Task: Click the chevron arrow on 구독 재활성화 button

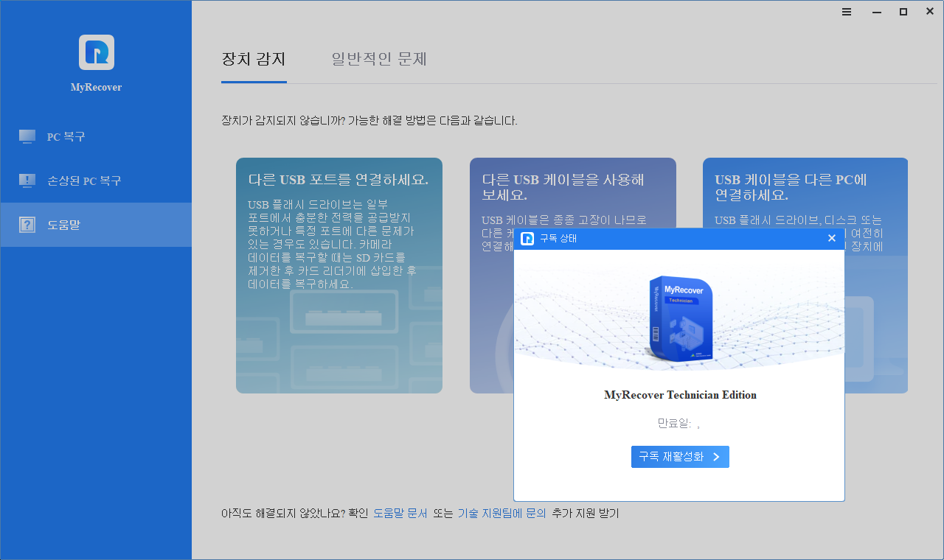Action: 716,457
